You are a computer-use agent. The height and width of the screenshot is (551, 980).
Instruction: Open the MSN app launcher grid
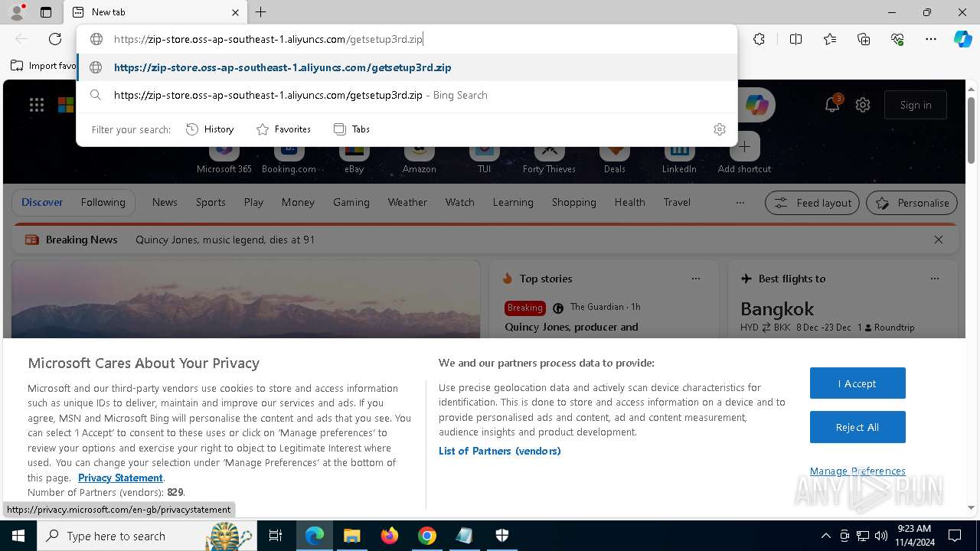click(37, 105)
